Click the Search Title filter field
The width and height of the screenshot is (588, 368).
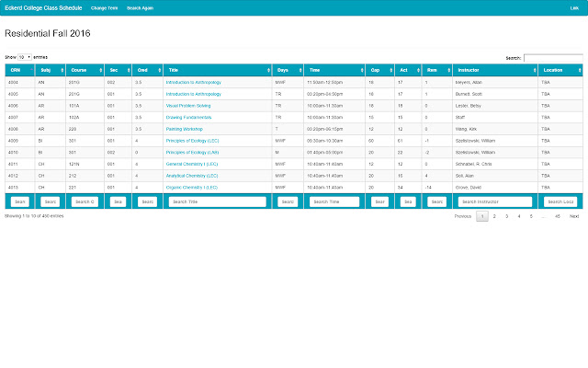tap(218, 201)
